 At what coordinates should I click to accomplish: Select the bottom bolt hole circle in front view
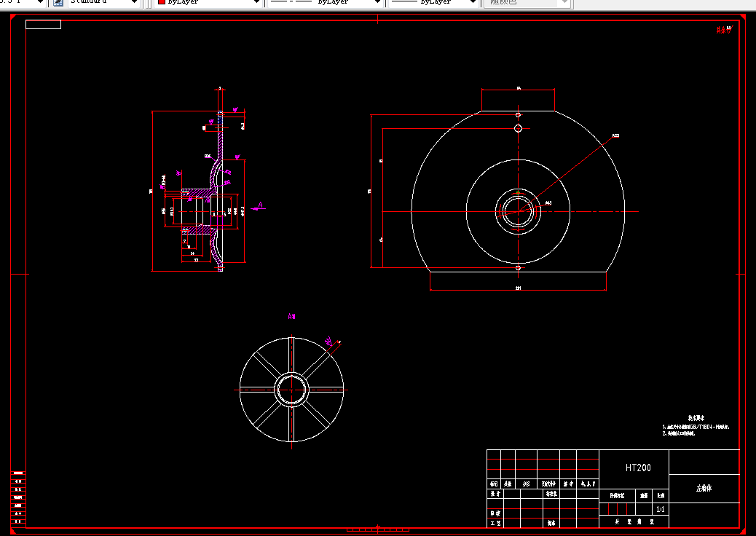518,267
